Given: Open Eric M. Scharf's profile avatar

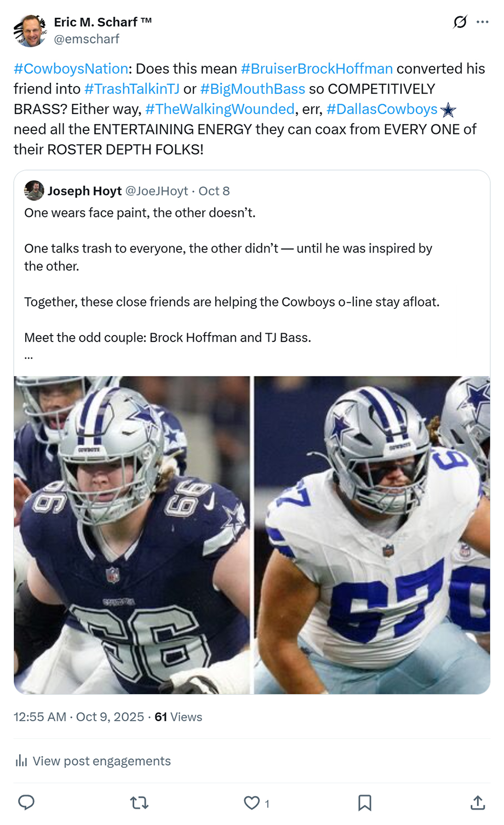Looking at the screenshot, I should 30,30.
